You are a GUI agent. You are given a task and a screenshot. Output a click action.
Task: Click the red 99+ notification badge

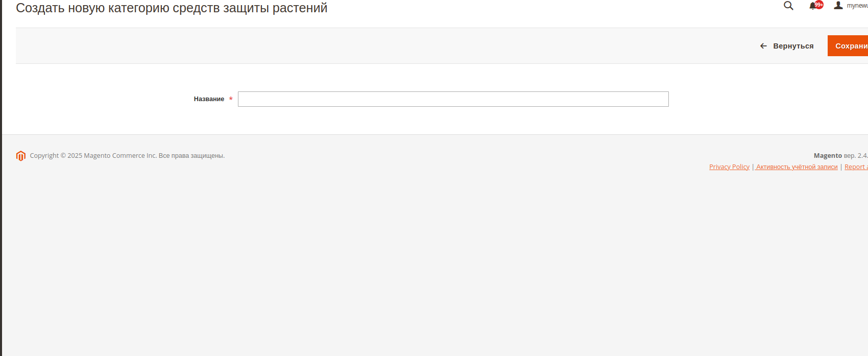(x=819, y=5)
